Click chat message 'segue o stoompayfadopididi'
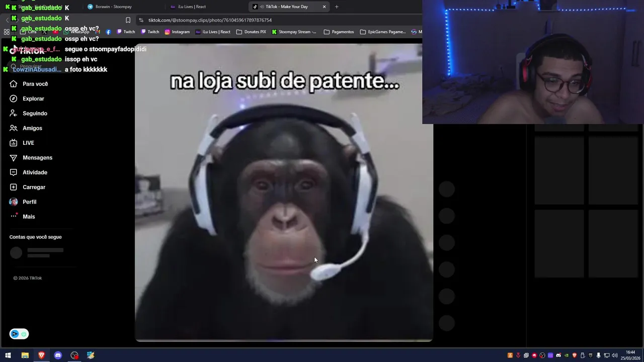This screenshot has height=362, width=644. click(x=106, y=49)
